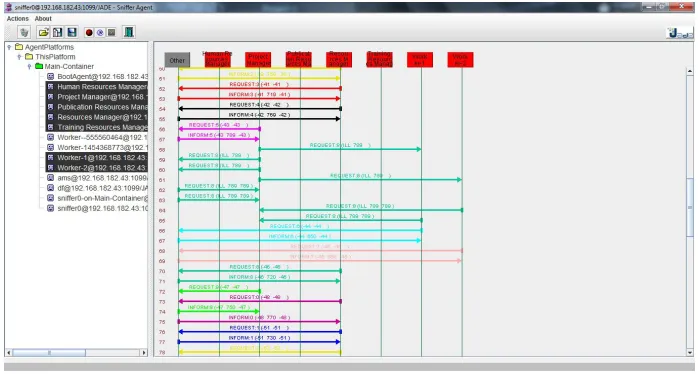Click the green Main-Container folder icon
This screenshot has height=374, width=698.
tap(39, 66)
